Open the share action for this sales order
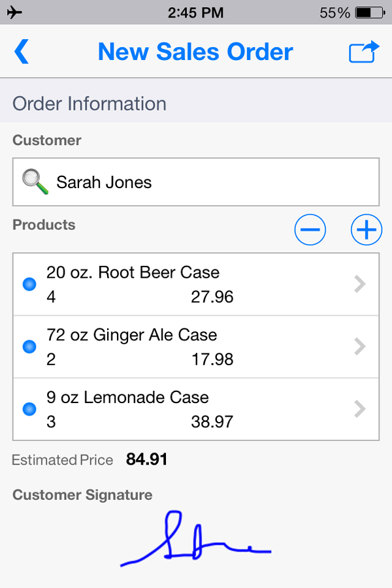Image resolution: width=392 pixels, height=588 pixels. tap(365, 51)
